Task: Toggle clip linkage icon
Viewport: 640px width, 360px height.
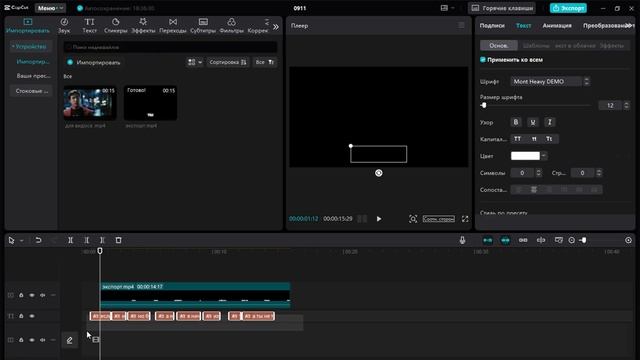Action: 523,240
